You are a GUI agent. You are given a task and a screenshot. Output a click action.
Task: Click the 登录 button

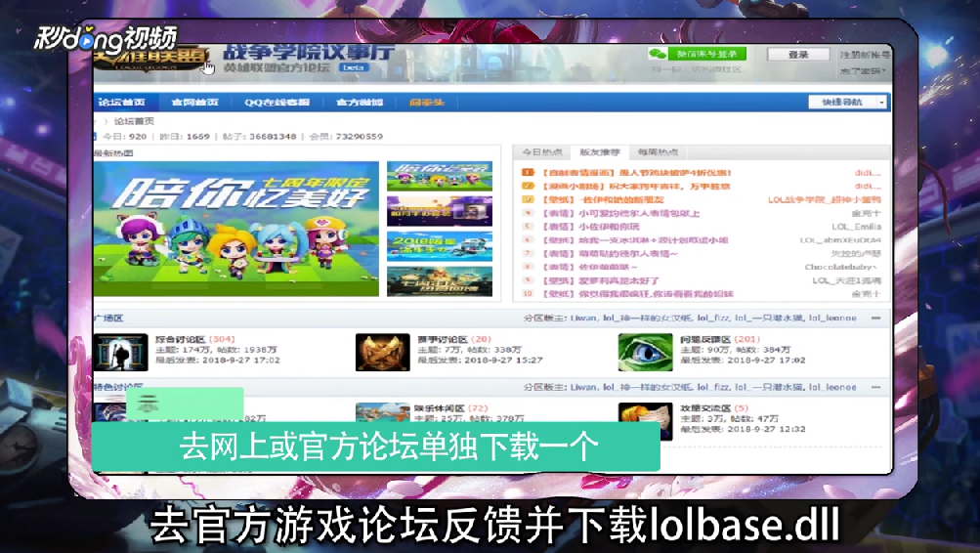(798, 55)
